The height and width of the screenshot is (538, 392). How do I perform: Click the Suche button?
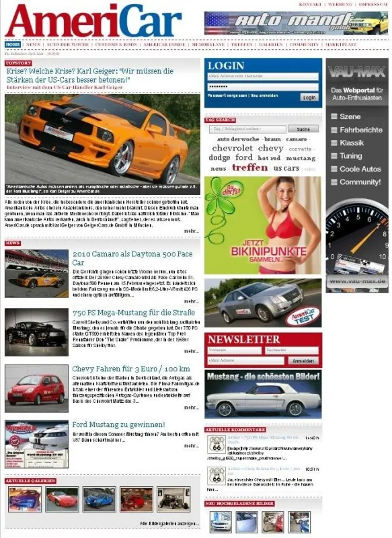pyautogui.click(x=303, y=129)
